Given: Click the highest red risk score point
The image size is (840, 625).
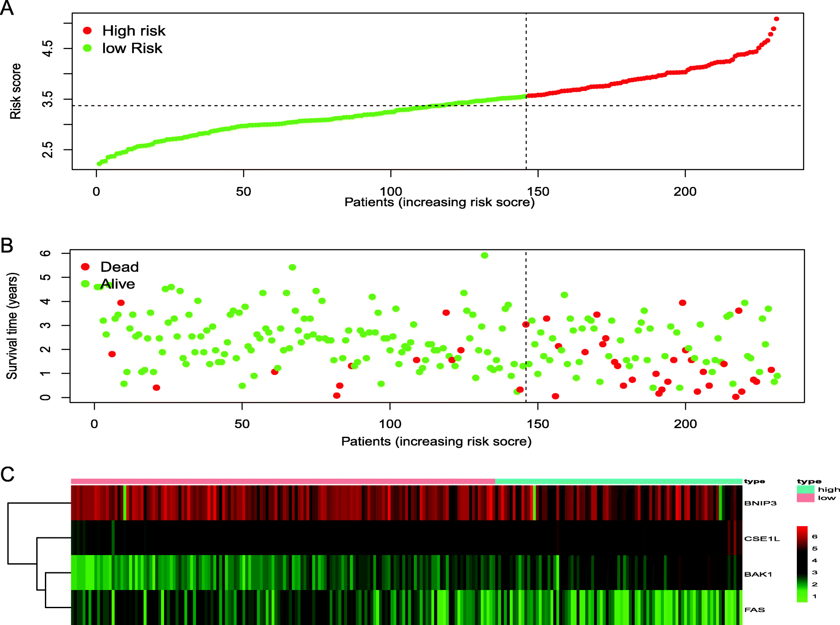Looking at the screenshot, I should (777, 19).
